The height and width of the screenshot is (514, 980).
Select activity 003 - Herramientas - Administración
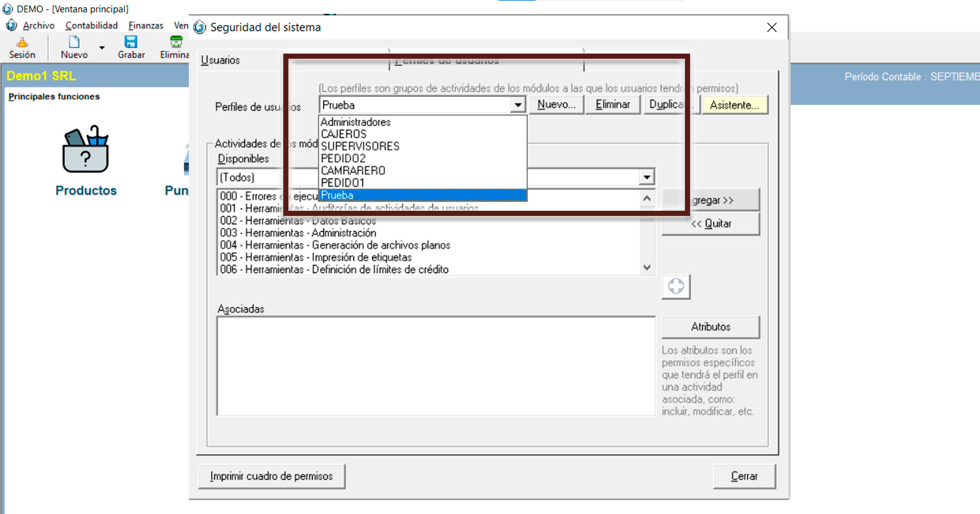click(298, 233)
